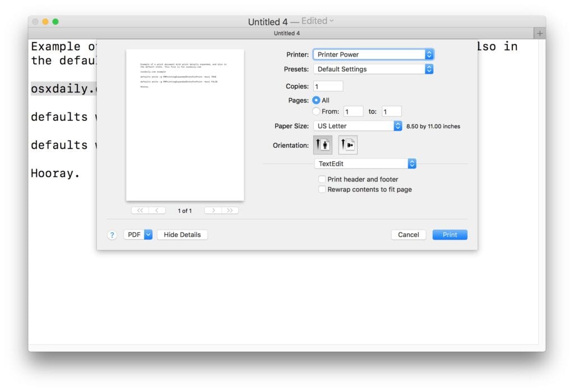Jump to last page double arrow
This screenshot has width=574, height=392.
pos(230,211)
